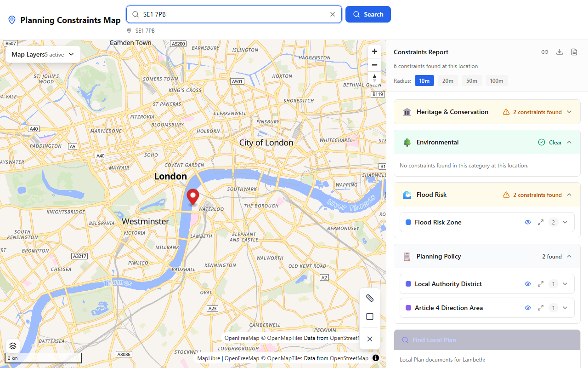Toggle visibility of Flood Risk Zone layer

[528, 222]
